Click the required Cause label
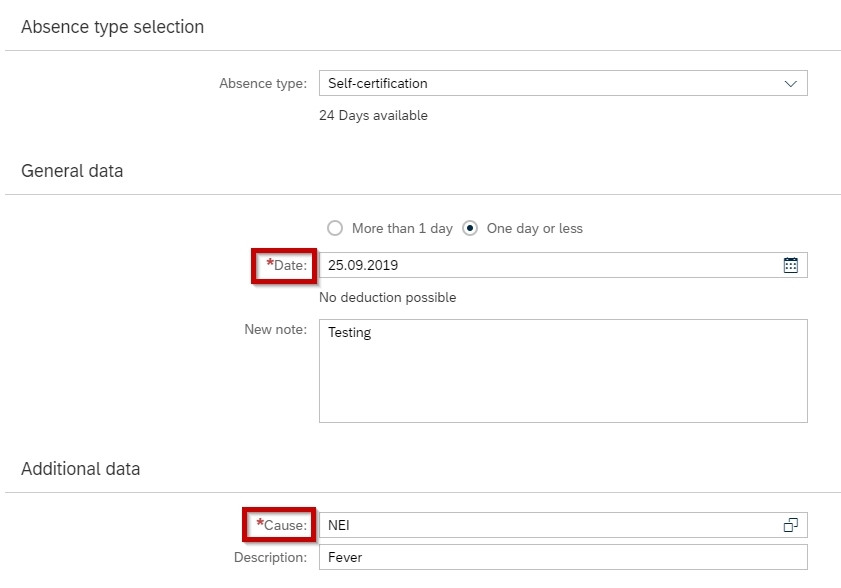841x588 pixels. pyautogui.click(x=282, y=525)
